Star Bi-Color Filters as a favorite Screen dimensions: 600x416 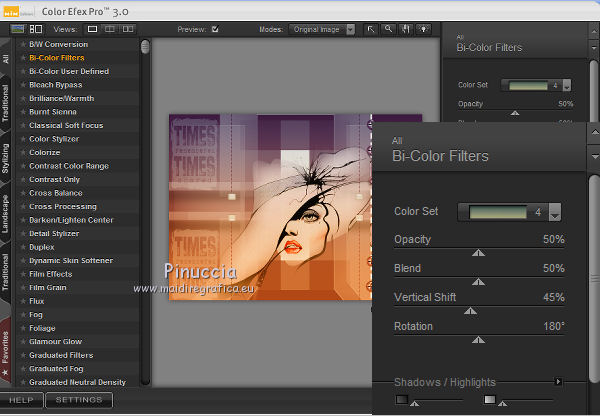tap(23, 58)
